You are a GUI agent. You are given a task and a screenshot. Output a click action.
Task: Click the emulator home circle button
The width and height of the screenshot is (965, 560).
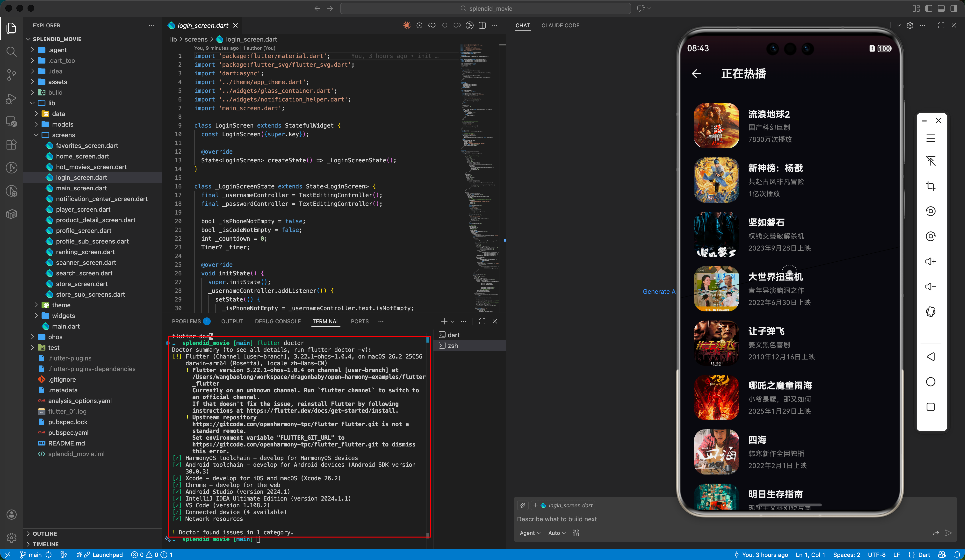pyautogui.click(x=930, y=382)
